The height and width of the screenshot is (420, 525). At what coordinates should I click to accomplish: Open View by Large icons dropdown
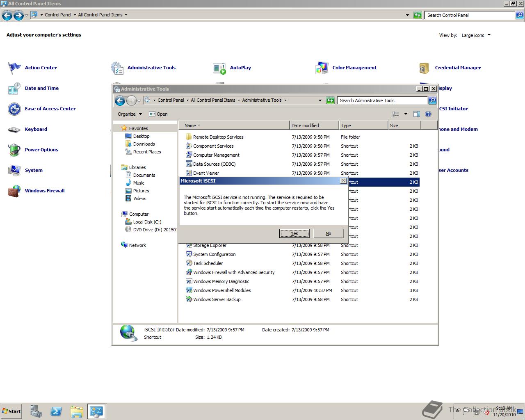pyautogui.click(x=476, y=35)
